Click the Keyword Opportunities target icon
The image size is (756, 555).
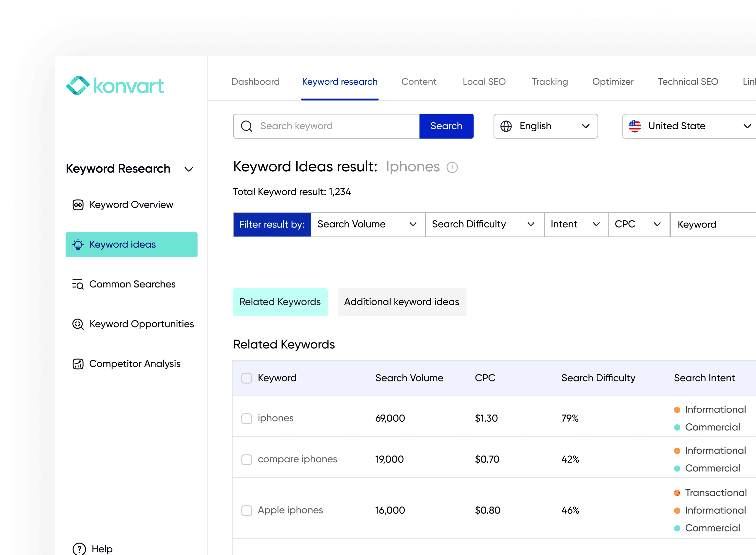click(x=78, y=324)
